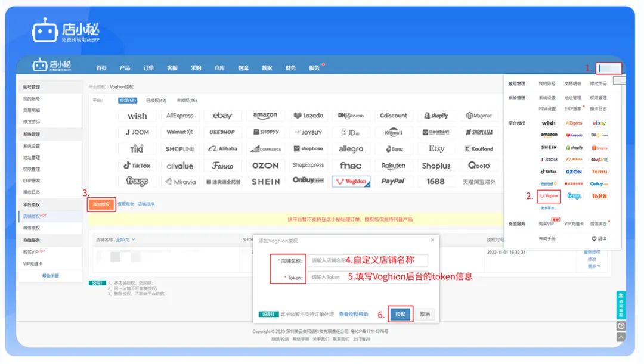The image size is (644, 364).
Task: Click the PayPal platform logo
Action: (x=394, y=182)
